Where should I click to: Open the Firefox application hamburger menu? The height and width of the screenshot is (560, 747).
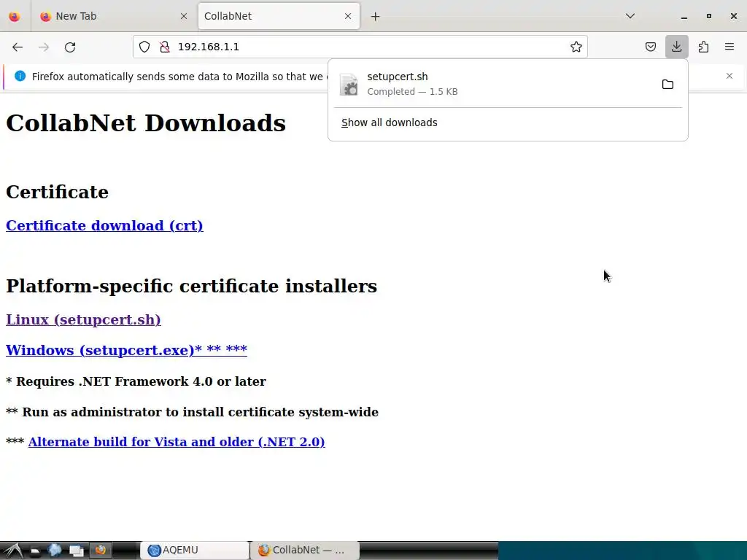[x=729, y=47]
